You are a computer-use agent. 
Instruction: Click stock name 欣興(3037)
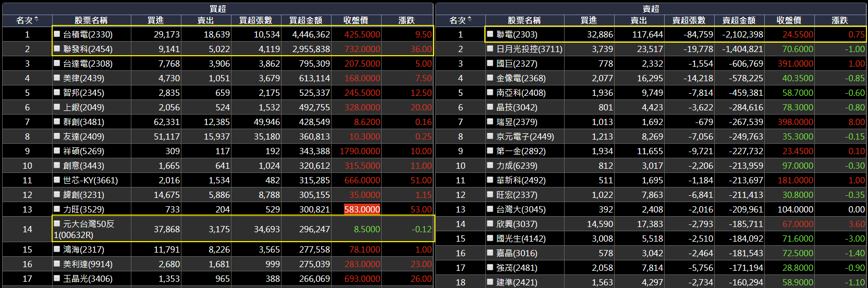click(517, 224)
